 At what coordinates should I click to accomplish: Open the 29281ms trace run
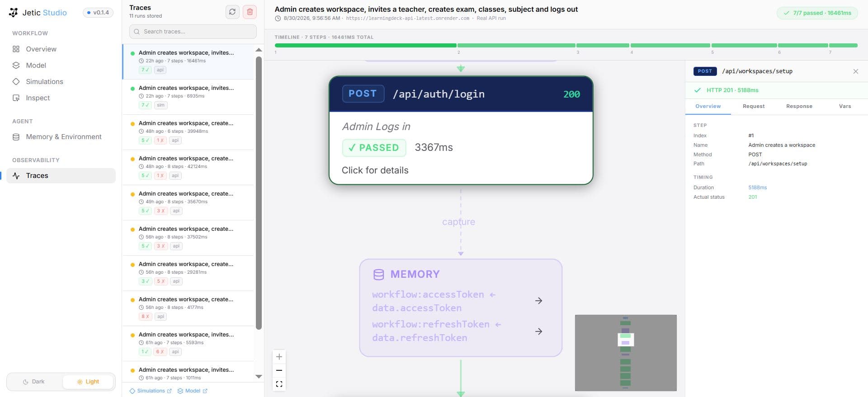pos(188,273)
